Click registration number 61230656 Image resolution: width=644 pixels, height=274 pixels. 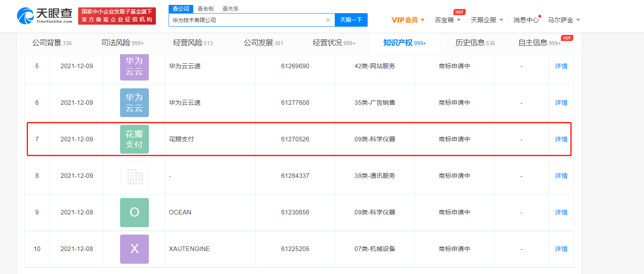click(295, 212)
